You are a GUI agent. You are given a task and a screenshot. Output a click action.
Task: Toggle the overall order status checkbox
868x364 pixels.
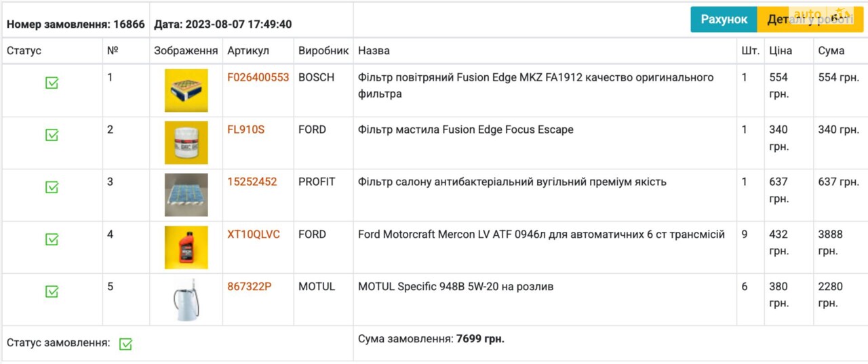(x=125, y=344)
